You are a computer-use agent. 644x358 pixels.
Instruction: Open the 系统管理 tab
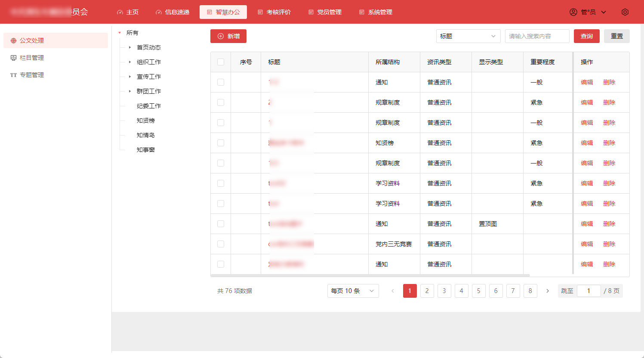[x=376, y=12]
